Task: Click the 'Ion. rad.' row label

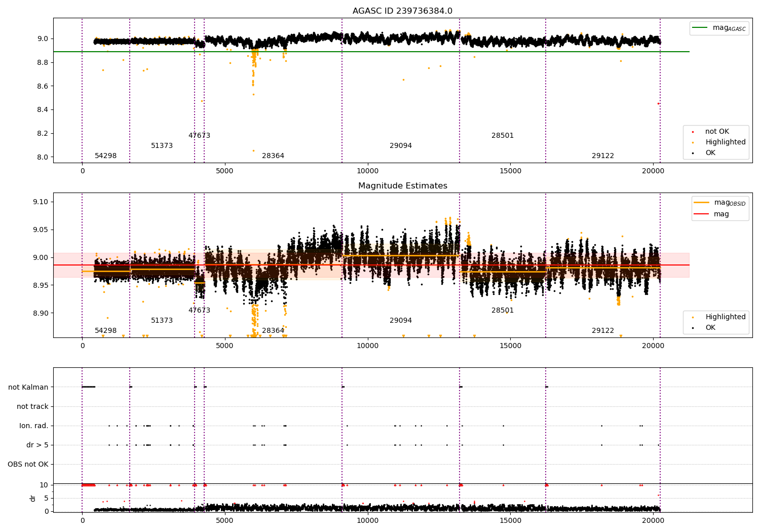Action: [x=34, y=426]
